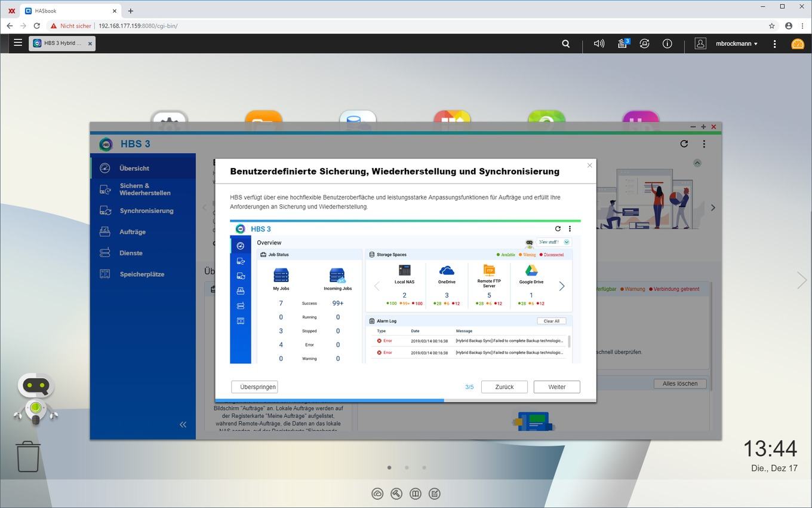Click the desktop clock showing 13:44
The height and width of the screenshot is (508, 812).
pos(770,448)
